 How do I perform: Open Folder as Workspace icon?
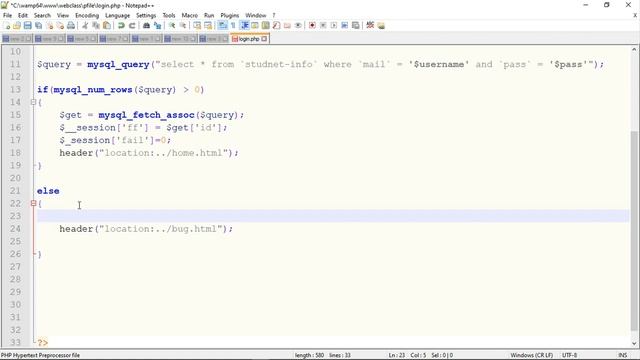287,25
